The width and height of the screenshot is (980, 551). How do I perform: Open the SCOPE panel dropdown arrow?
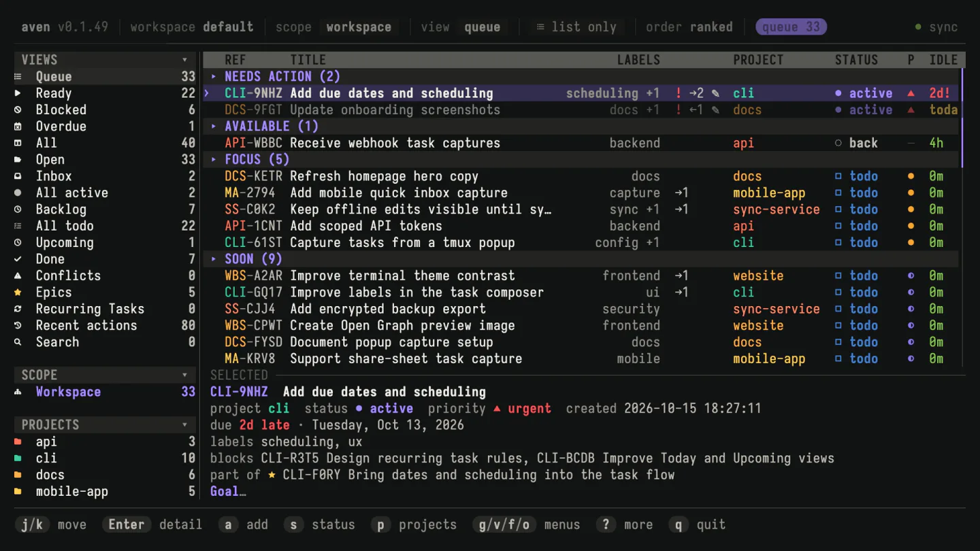pos(184,375)
